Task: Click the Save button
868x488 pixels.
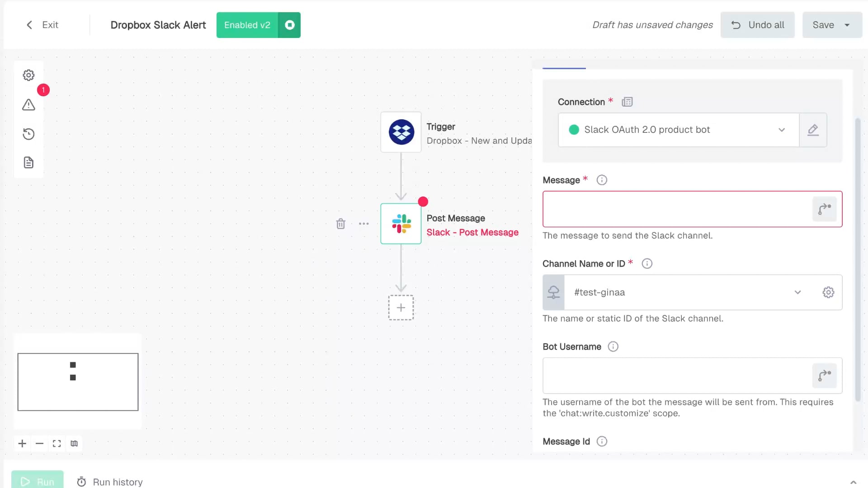Action: [x=823, y=25]
